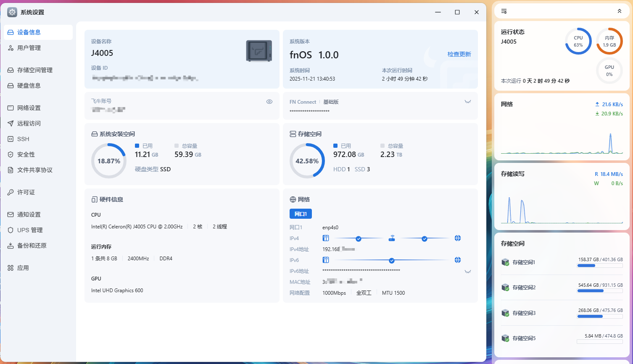This screenshot has width=633, height=364.
Task: Open the 硬盘信息 page
Action: click(x=29, y=86)
